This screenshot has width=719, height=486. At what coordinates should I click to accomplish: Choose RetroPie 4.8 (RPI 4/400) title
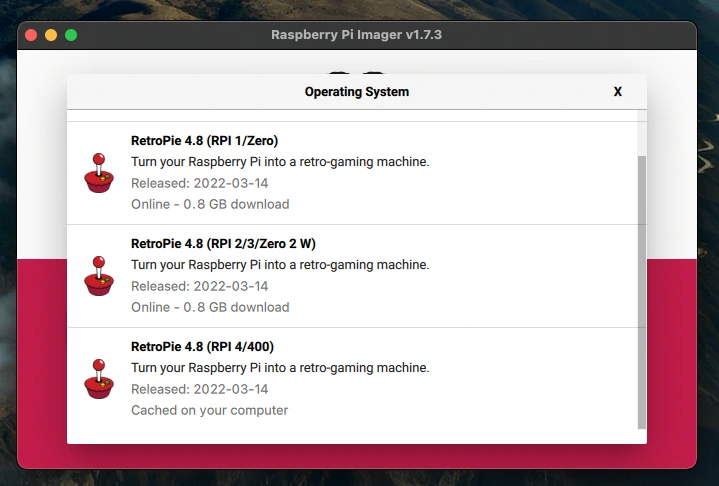202,347
